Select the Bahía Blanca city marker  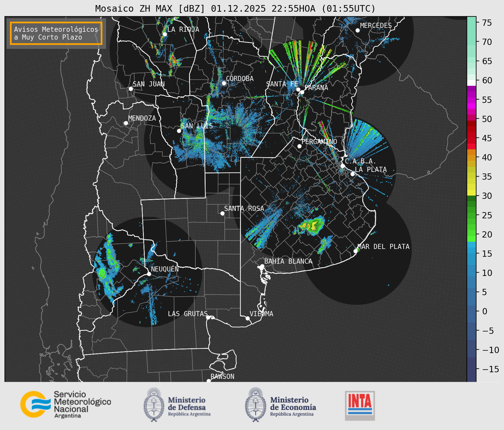(262, 266)
